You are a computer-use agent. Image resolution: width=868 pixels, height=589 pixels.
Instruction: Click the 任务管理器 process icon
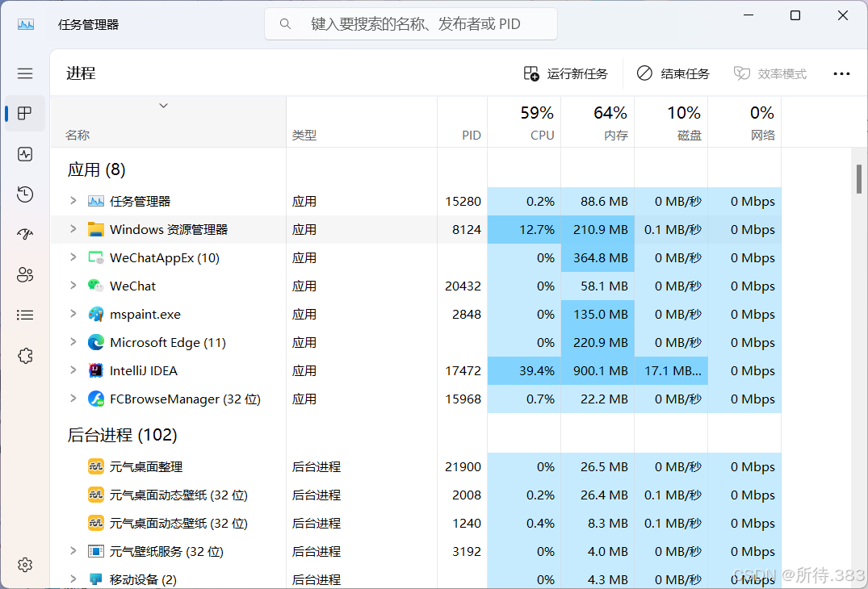pyautogui.click(x=96, y=202)
